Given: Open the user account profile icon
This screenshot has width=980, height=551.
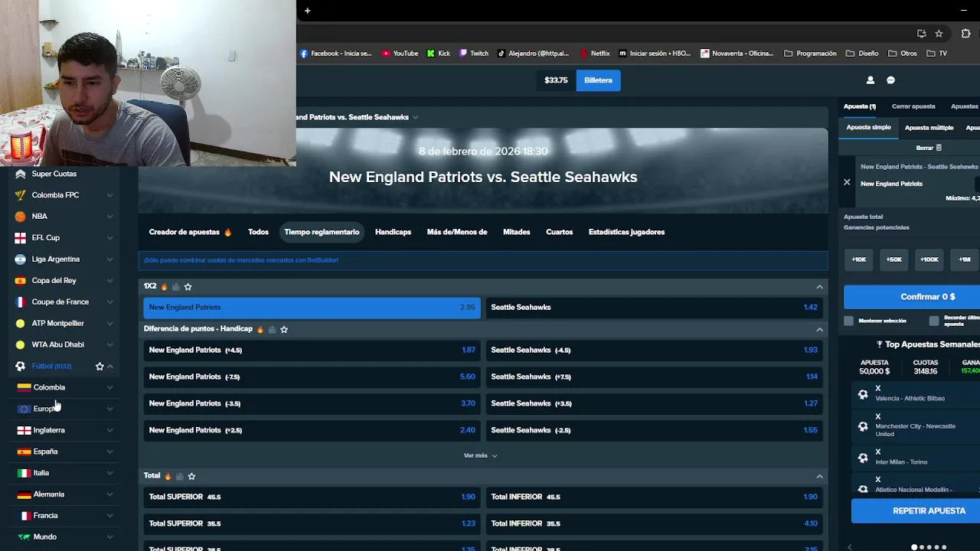Looking at the screenshot, I should coord(870,80).
